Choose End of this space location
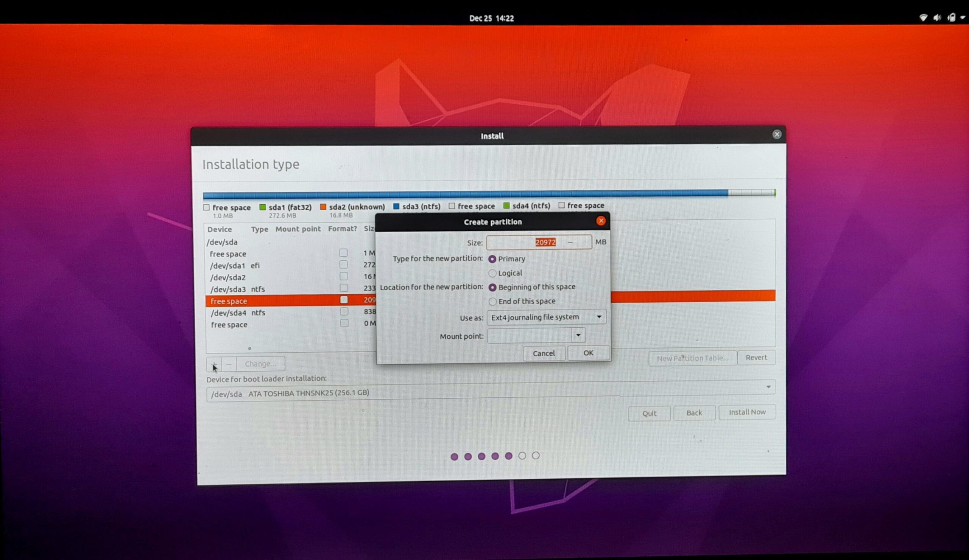Image resolution: width=969 pixels, height=560 pixels. (492, 301)
